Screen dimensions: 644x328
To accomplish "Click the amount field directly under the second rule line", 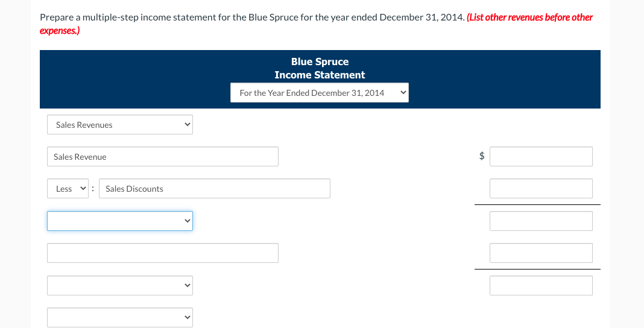I will [541, 285].
